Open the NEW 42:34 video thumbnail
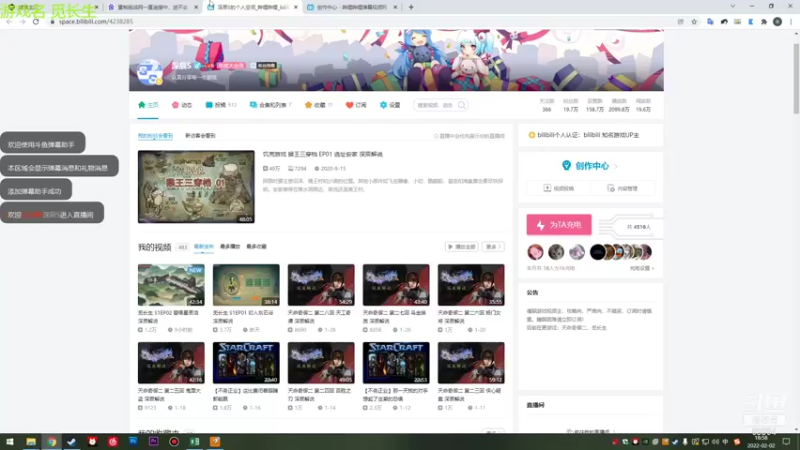Image resolution: width=800 pixels, height=450 pixels. tap(171, 285)
